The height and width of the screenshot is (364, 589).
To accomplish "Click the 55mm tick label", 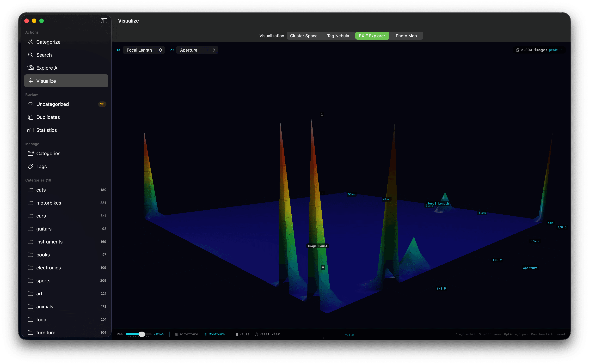I will click(351, 194).
